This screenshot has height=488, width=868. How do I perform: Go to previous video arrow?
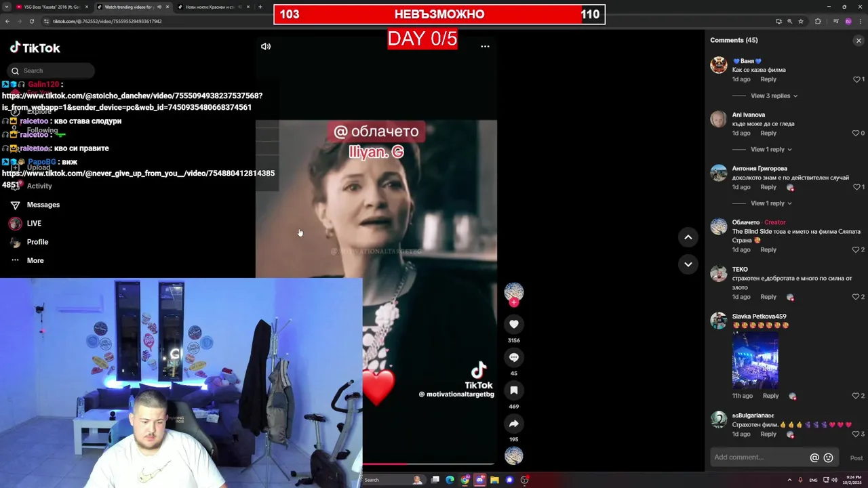(x=688, y=237)
